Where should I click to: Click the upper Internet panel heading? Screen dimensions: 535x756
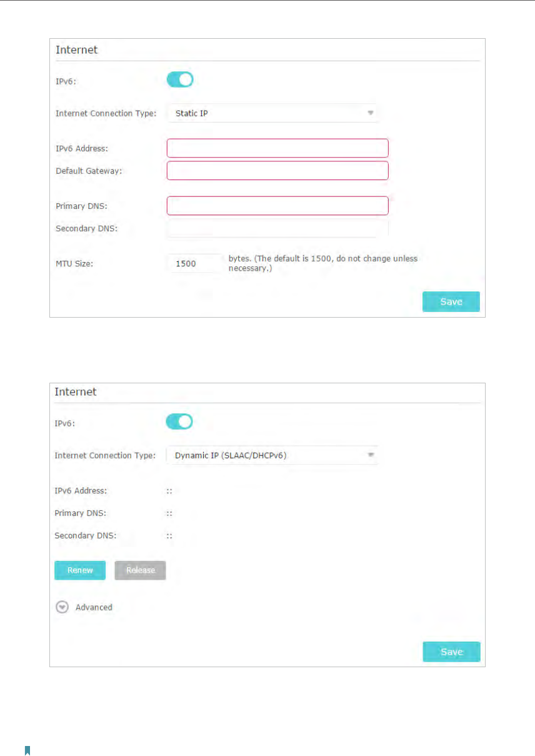point(76,50)
